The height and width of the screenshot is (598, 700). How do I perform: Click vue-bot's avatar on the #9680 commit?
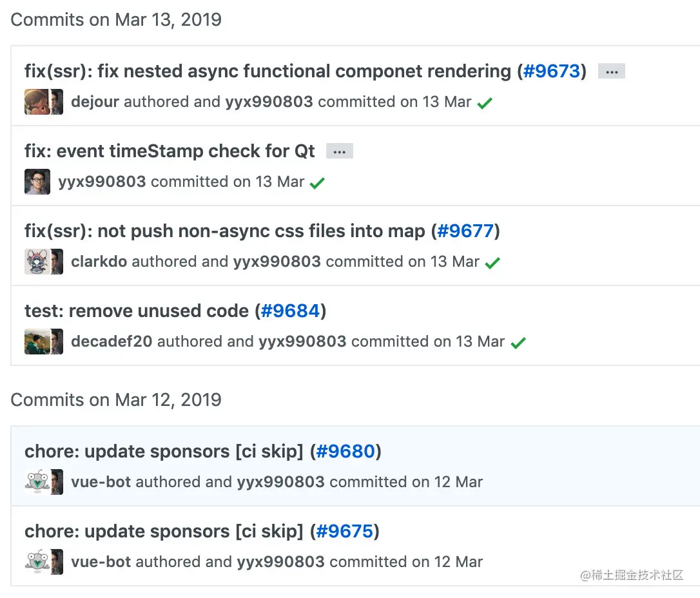click(37, 482)
